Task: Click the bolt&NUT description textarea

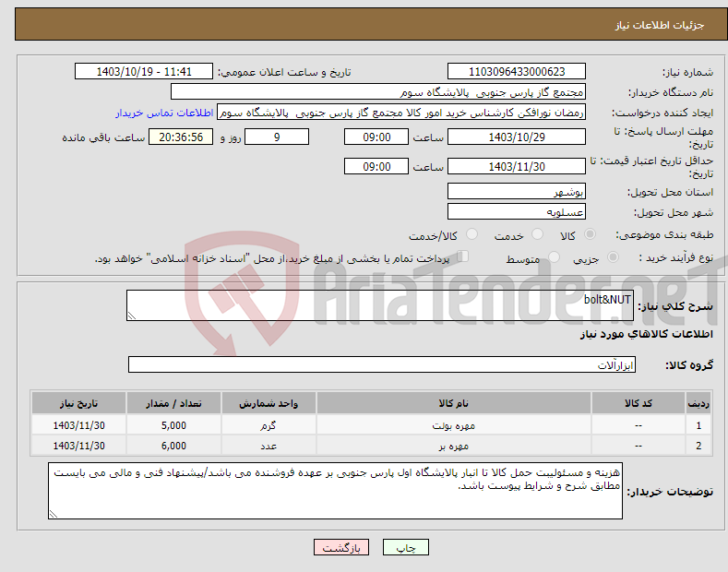Action: [380, 305]
